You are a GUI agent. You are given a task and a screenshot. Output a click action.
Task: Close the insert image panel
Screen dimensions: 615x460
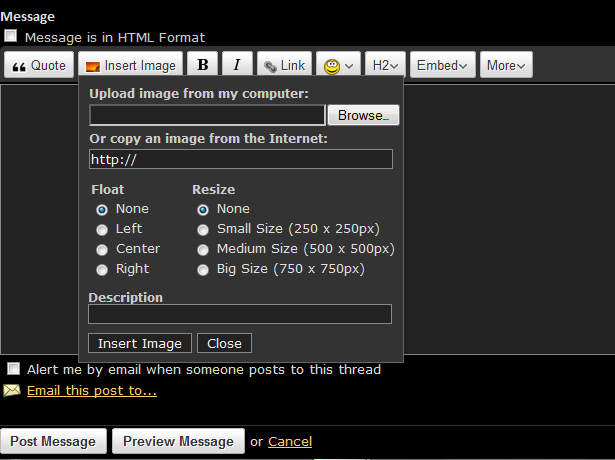tap(224, 343)
